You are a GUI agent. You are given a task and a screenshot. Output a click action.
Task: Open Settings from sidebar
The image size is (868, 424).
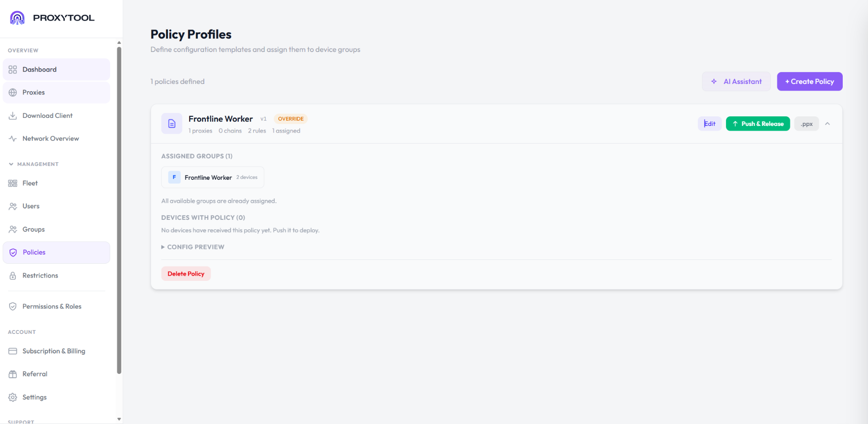click(56, 397)
